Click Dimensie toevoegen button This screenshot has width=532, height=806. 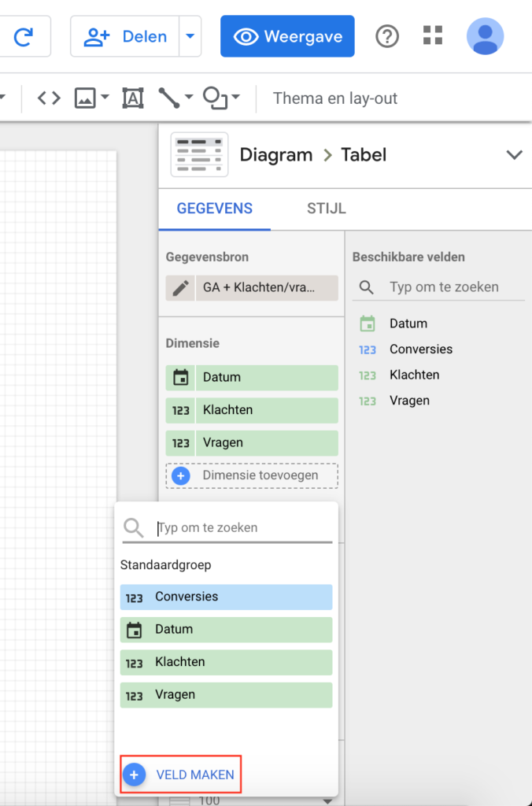[252, 475]
